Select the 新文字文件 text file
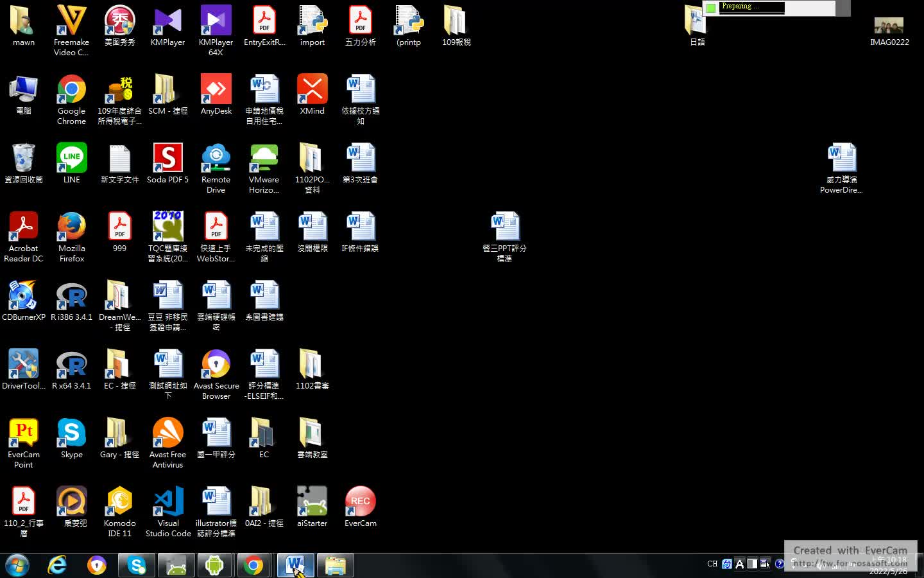 coord(119,162)
